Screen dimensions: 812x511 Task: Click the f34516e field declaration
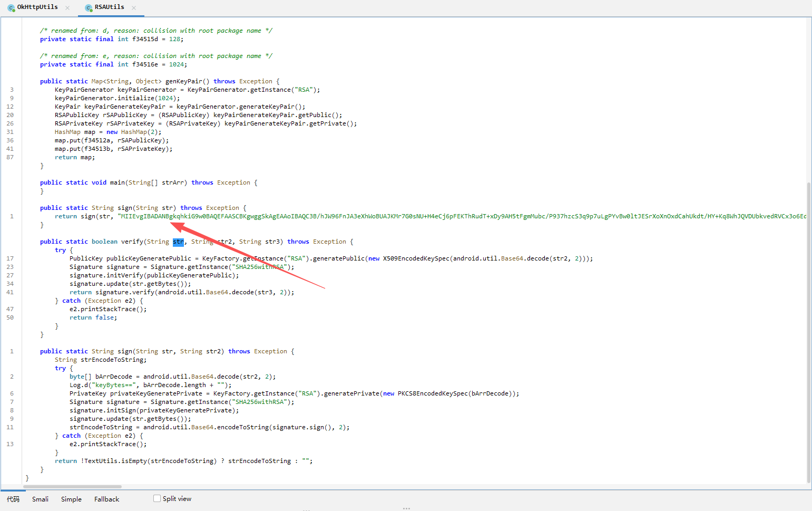point(145,64)
